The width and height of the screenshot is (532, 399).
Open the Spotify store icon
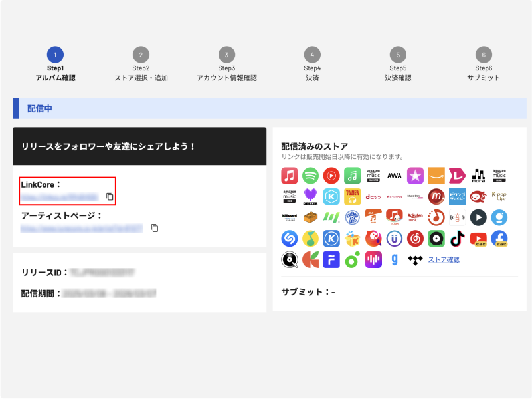[x=310, y=176]
